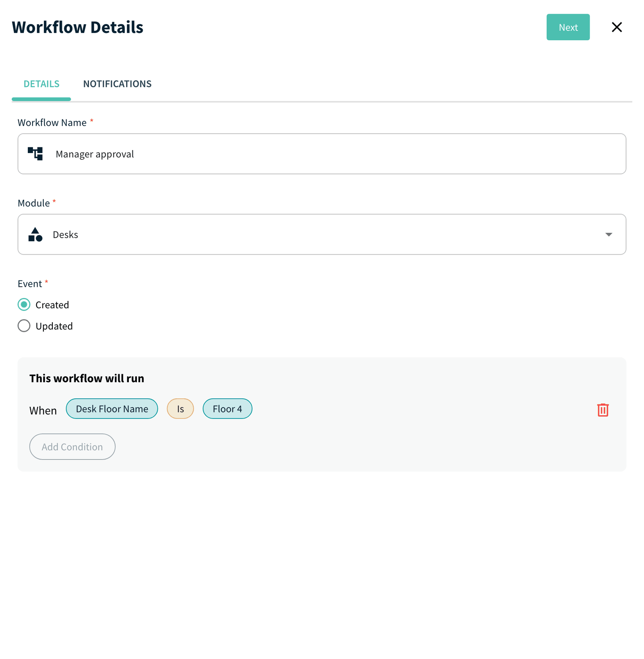
Task: Click the 'When' label text
Action: click(43, 410)
